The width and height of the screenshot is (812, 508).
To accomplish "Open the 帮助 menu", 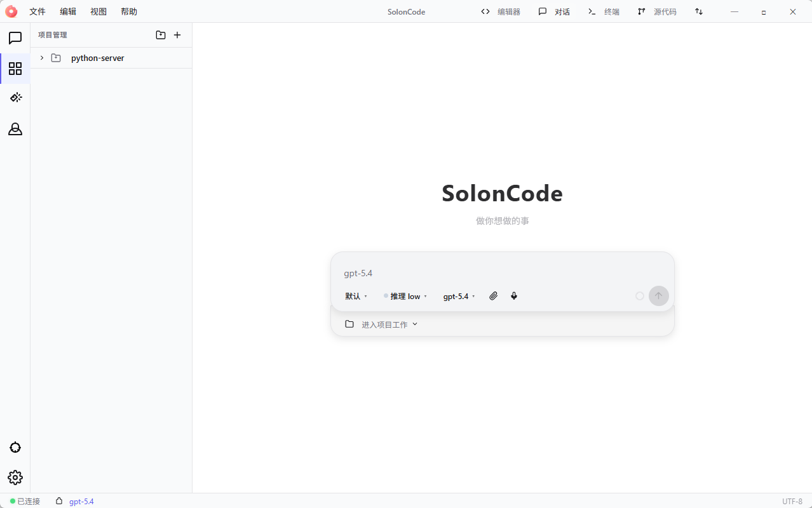I will (x=129, y=11).
